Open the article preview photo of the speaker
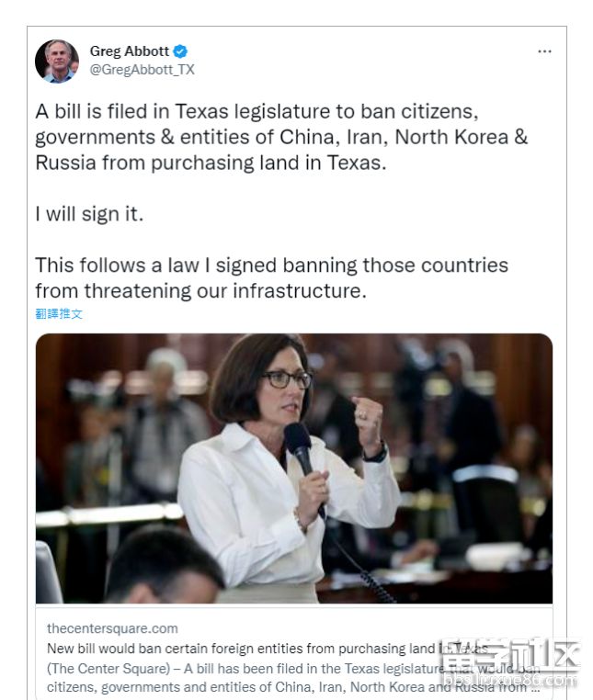This screenshot has width=593, height=700. click(x=294, y=468)
